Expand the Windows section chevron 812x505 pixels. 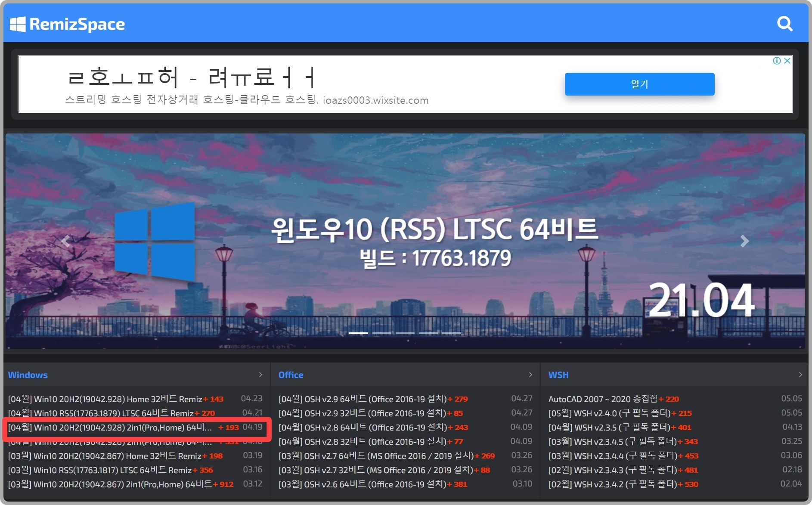click(261, 375)
